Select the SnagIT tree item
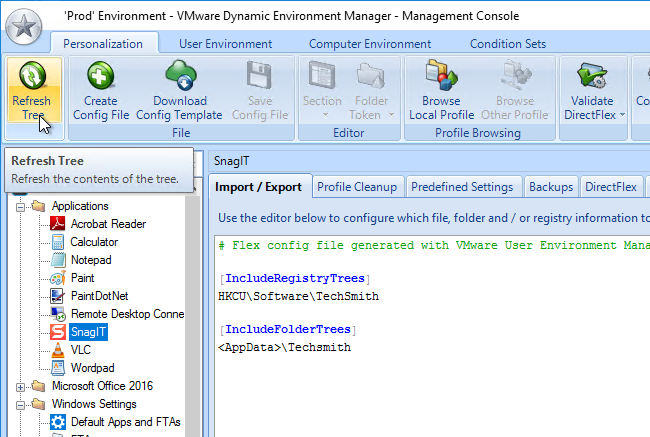Screen dimensions: 650x437 tap(88, 332)
